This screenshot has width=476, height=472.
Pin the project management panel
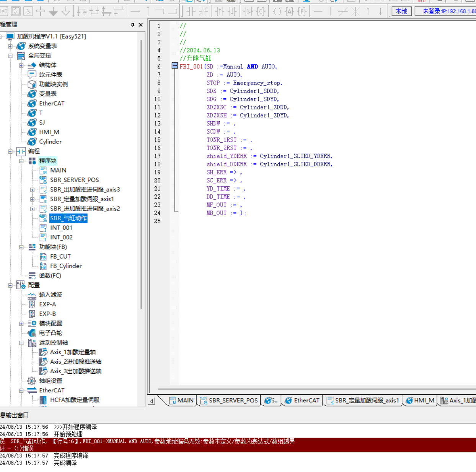pos(132,25)
